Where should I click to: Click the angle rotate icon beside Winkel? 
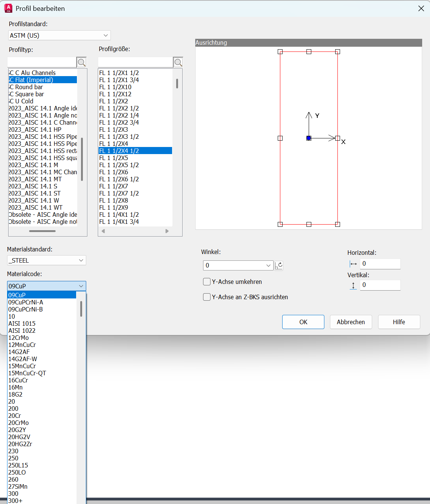click(279, 266)
